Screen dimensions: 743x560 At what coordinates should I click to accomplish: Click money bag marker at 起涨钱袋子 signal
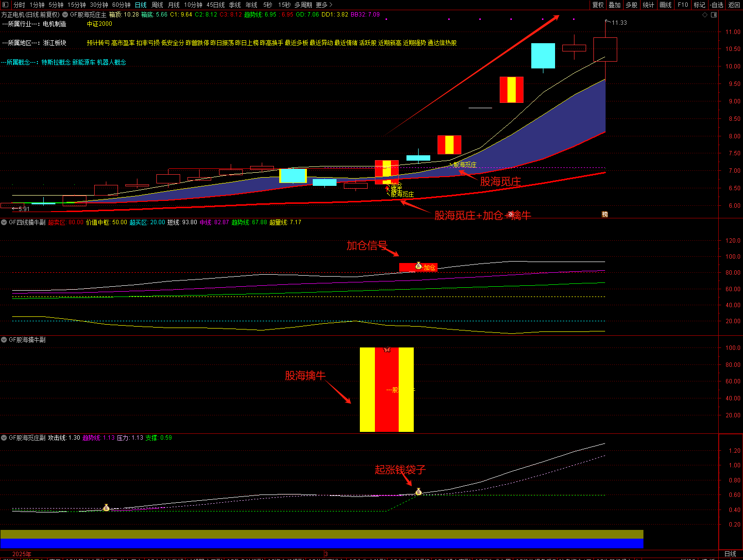click(419, 492)
